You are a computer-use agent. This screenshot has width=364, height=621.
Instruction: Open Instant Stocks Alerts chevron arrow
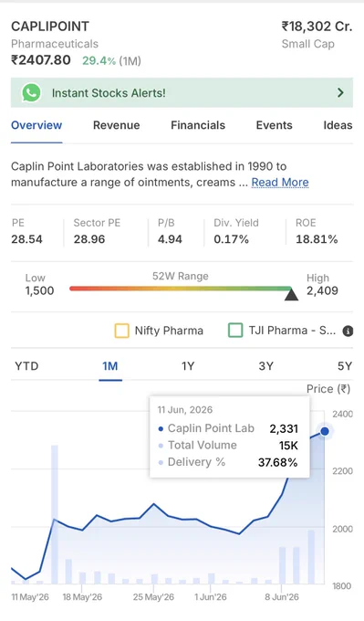point(340,92)
